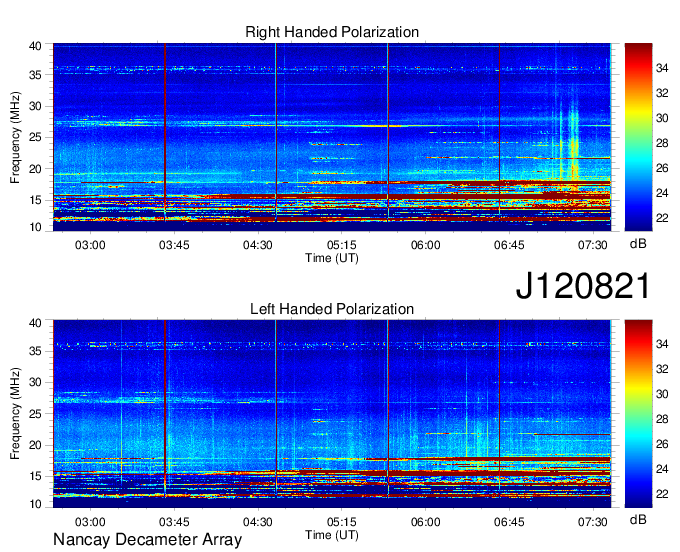Viewport: 680px width, 552px height.
Task: Click 15 MHz frequency tick of Right Handed plot
Action: tap(35, 200)
